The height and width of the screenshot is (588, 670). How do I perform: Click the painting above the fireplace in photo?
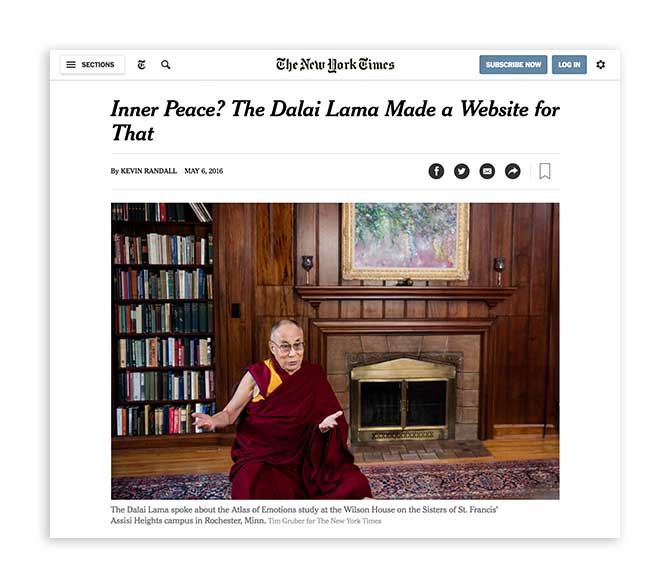405,241
